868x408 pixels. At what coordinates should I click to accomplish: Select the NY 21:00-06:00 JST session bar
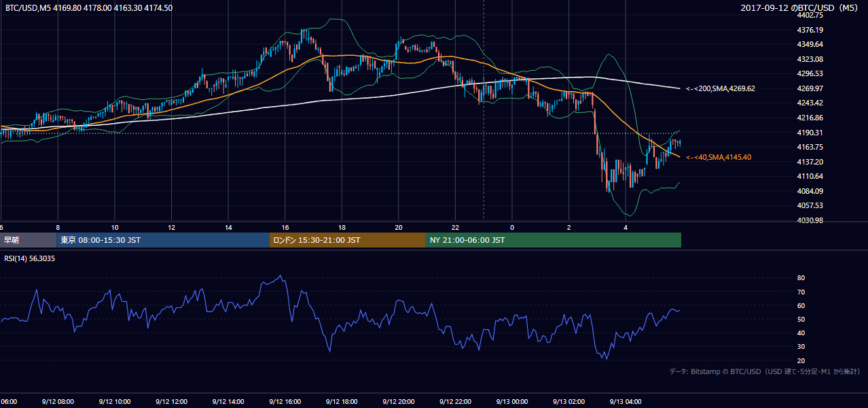pyautogui.click(x=554, y=240)
